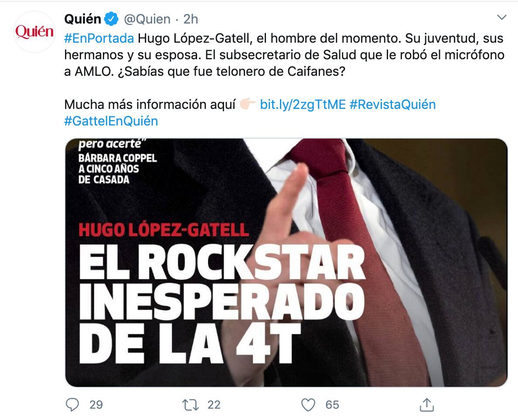Click the blue verified badge next to Quién
This screenshot has width=518, height=420.
click(x=111, y=19)
